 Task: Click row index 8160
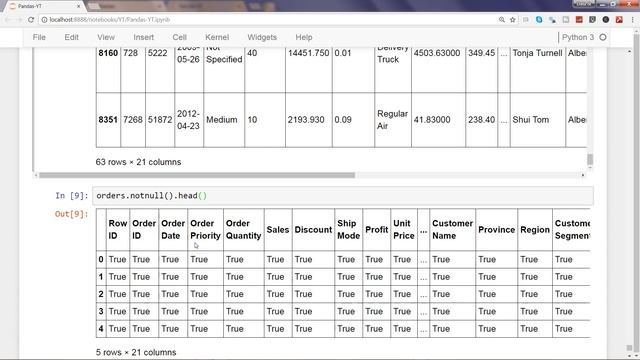(x=108, y=53)
